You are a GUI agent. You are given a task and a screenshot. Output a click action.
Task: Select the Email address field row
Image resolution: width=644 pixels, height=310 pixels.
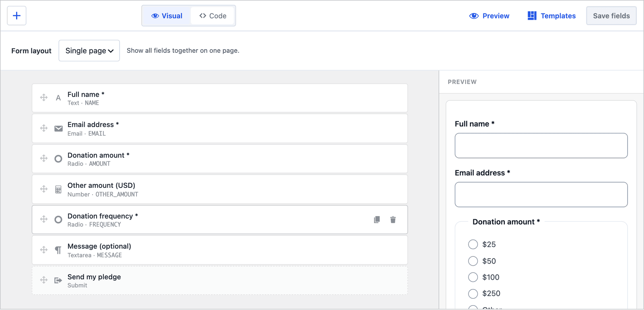[220, 129]
